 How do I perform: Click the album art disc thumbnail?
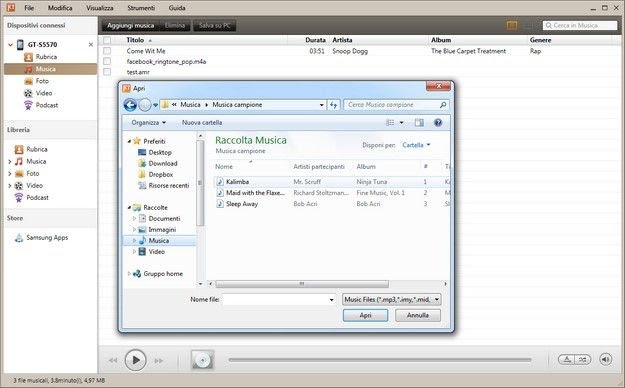click(x=202, y=360)
